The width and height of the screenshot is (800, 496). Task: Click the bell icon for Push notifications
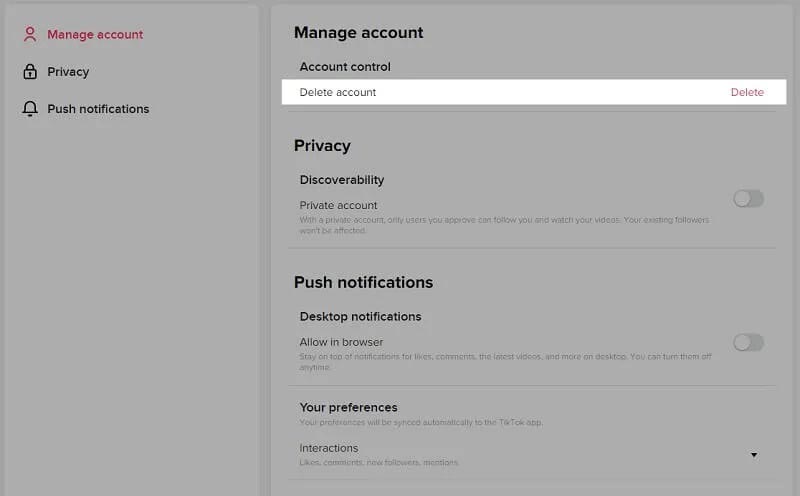tap(30, 109)
